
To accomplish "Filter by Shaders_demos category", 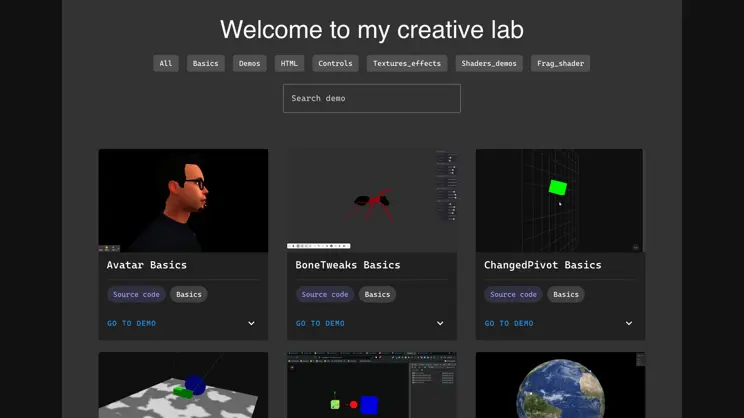I will coord(489,63).
